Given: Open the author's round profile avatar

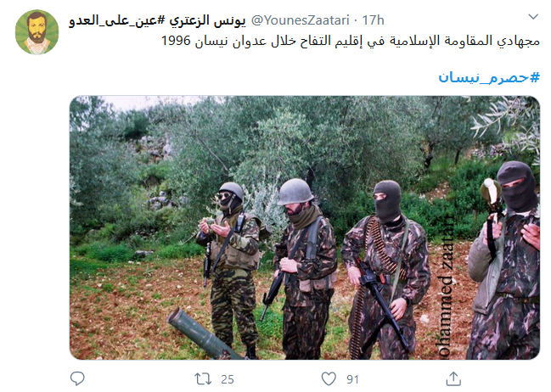Looking at the screenshot, I should point(37,32).
